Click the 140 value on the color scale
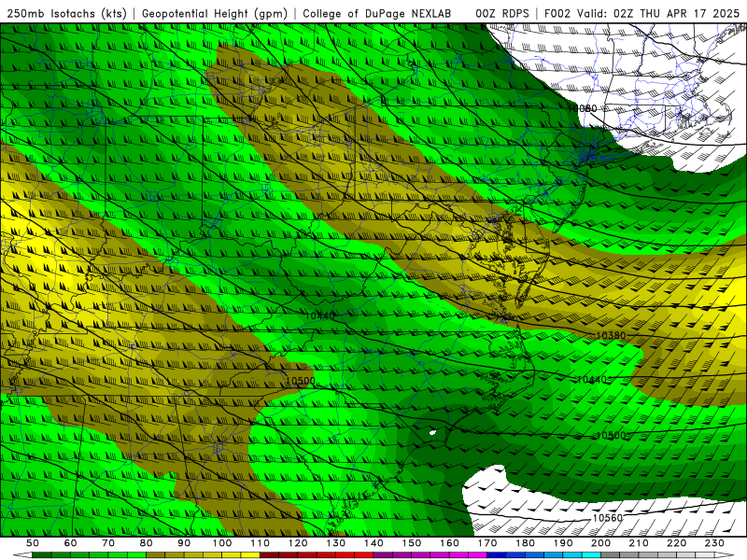 pyautogui.click(x=373, y=543)
